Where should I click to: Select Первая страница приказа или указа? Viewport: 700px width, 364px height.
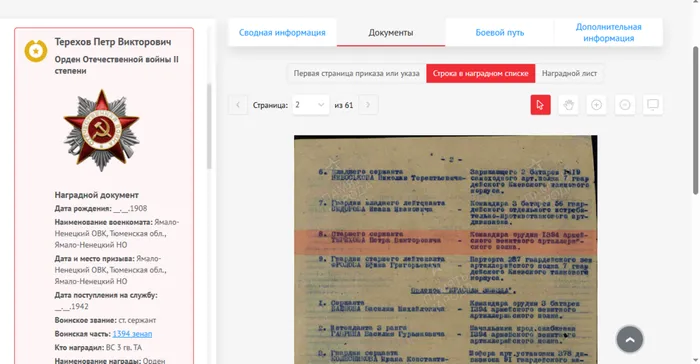tap(357, 73)
